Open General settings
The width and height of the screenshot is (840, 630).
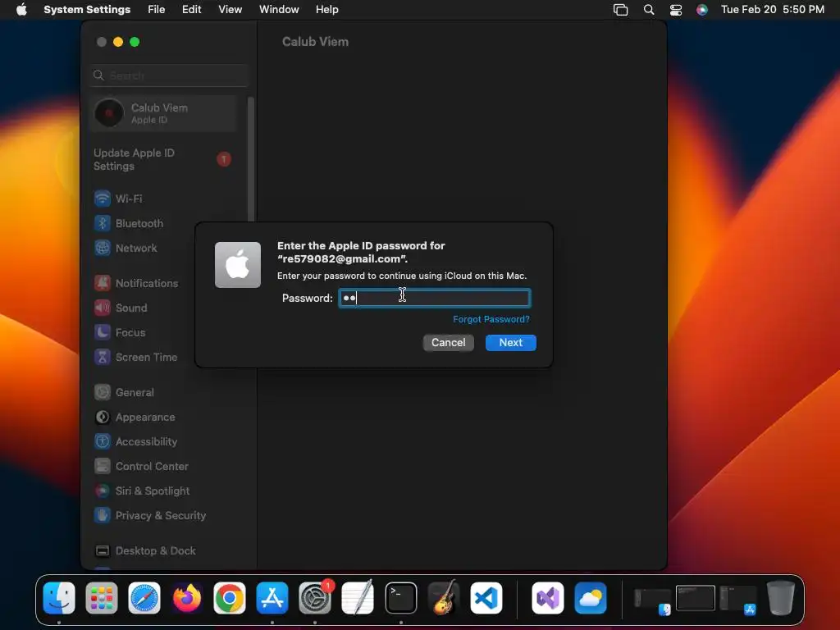pos(125,393)
